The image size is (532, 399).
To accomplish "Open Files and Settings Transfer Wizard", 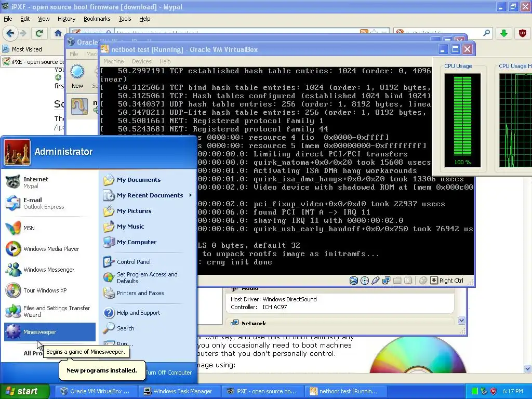I will (x=49, y=311).
